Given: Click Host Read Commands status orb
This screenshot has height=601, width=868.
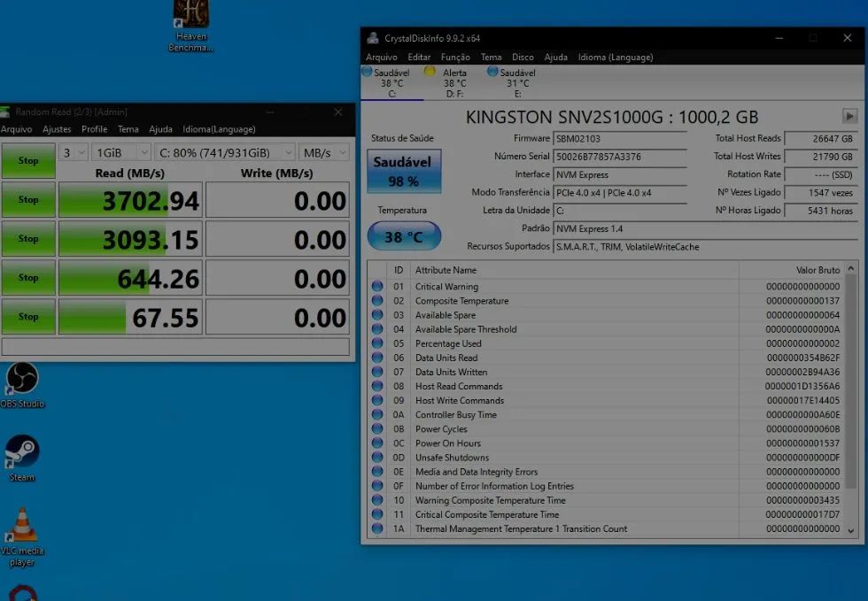Looking at the screenshot, I should tap(377, 386).
